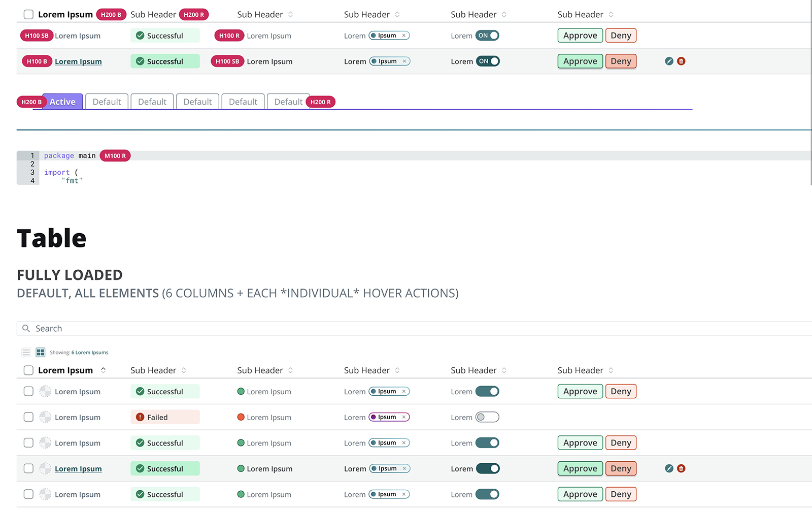This screenshot has height=508, width=812.
Task: Sort by first Sub Header in lower table
Action: [184, 370]
